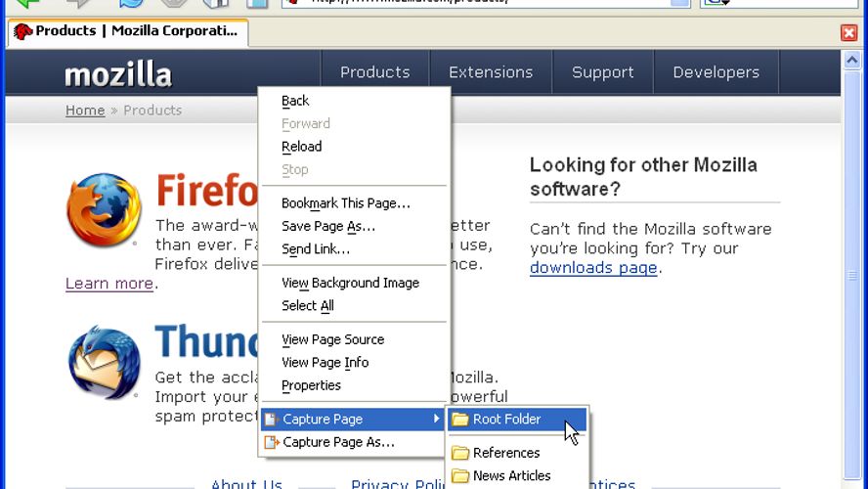
Task: Open View Page Source from context menu
Action: point(354,339)
